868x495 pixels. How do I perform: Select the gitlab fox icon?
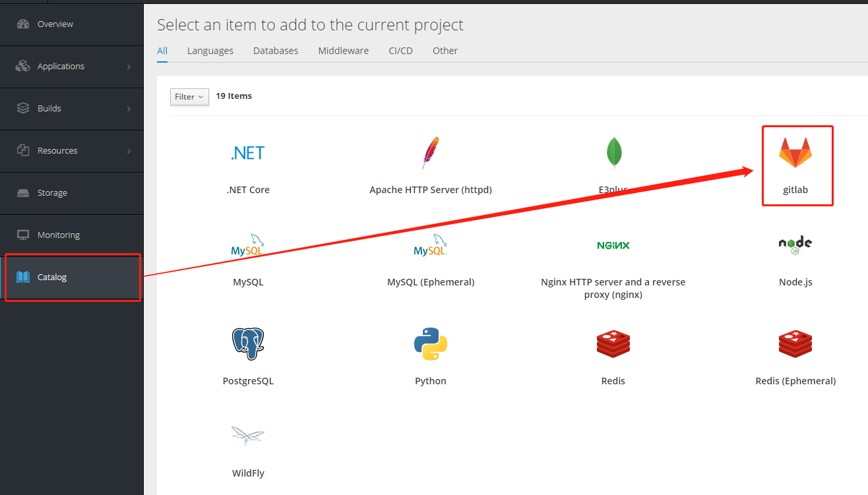795,153
